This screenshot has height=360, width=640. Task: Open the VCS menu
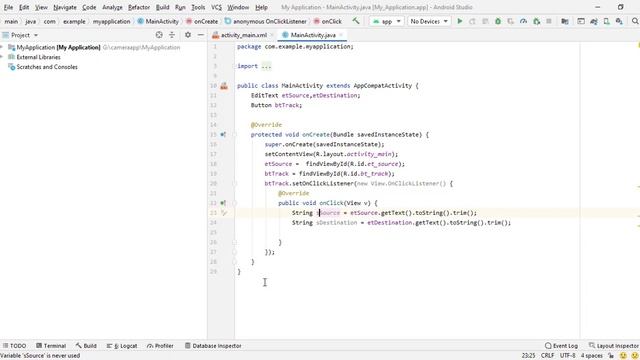pos(216,7)
